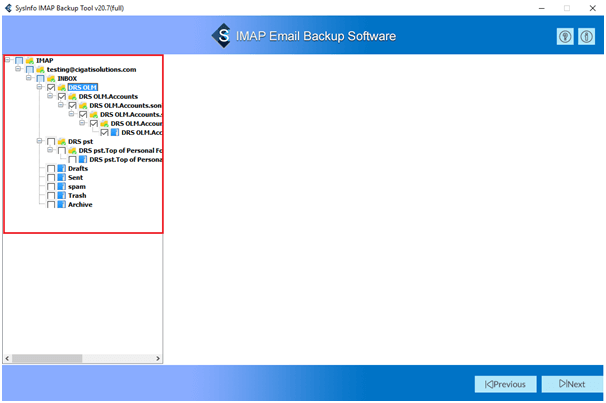Screen dimensions: 606x403
Task: Collapse the testing@cigatisolutions.com account node
Action: click(18, 68)
